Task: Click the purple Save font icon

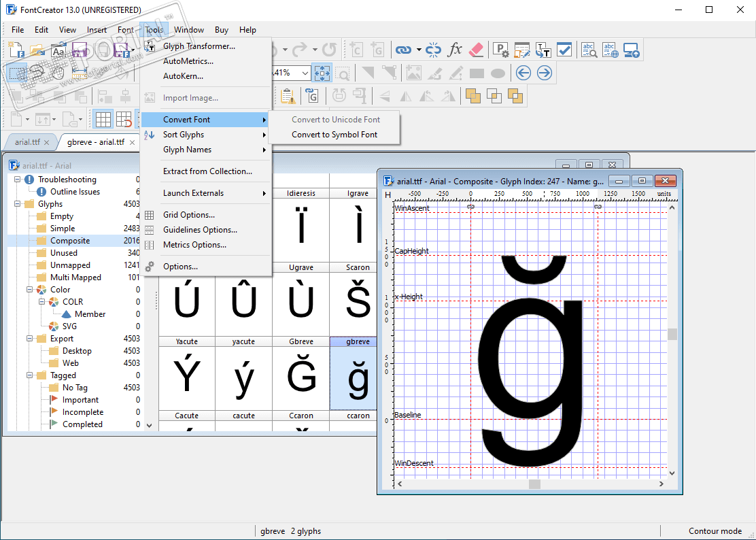Action: click(x=79, y=50)
